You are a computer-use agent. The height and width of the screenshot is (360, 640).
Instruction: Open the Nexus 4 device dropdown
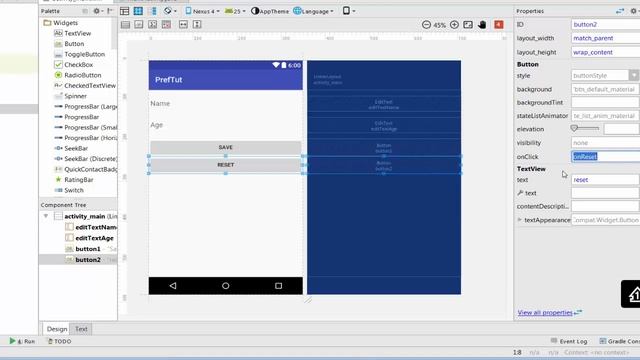(202, 11)
